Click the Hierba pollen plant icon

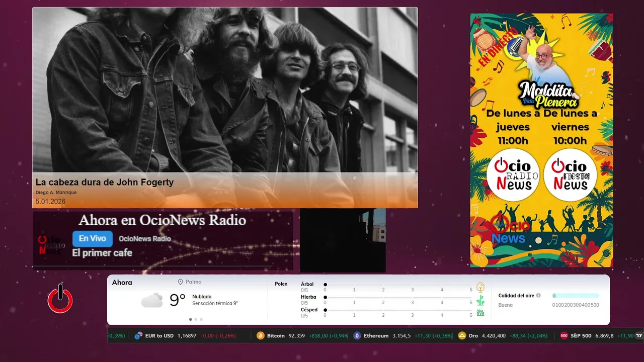coord(480,300)
